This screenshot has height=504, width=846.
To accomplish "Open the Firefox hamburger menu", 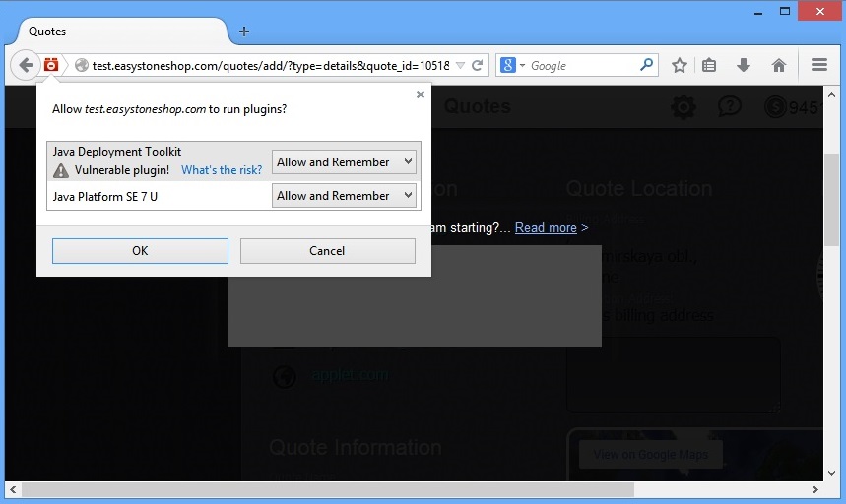I will [818, 66].
